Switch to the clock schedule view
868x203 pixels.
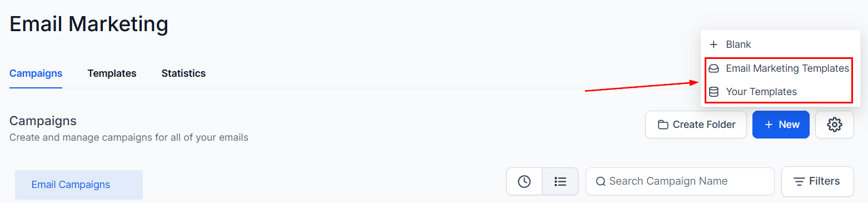coord(524,181)
